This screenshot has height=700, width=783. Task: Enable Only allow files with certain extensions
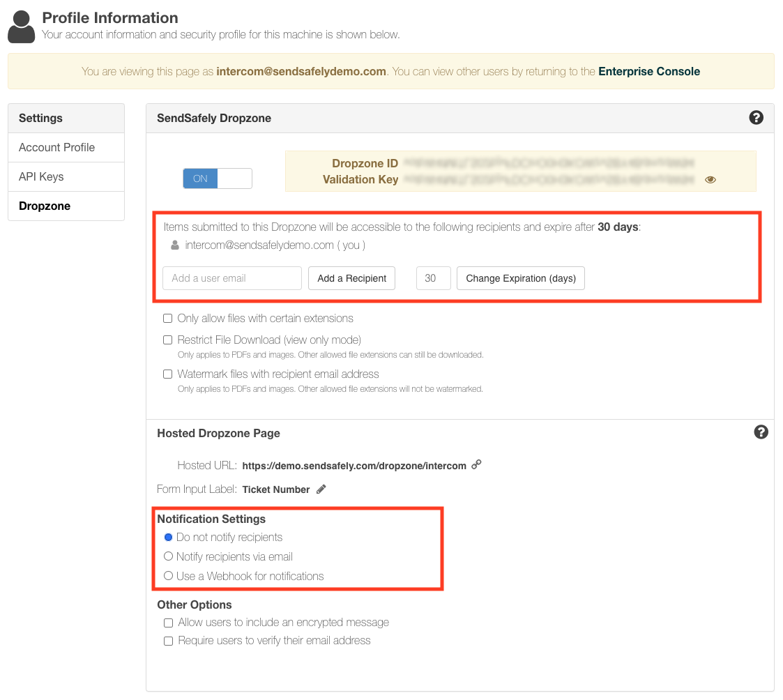point(167,319)
